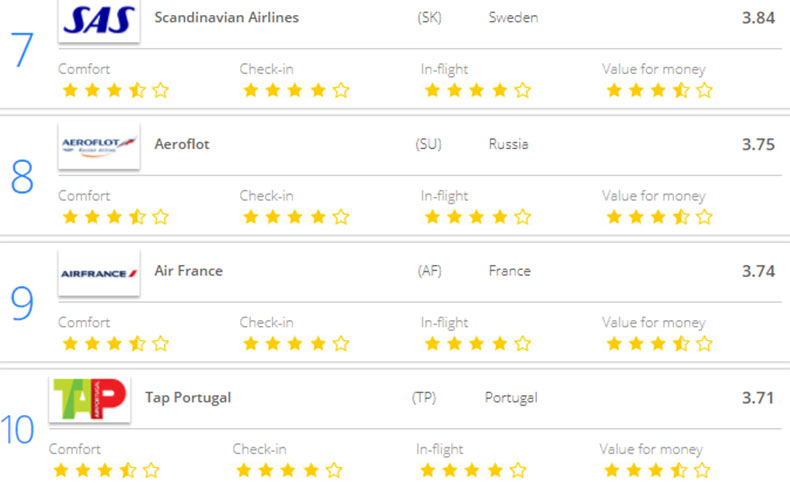
Task: Select the Air France airline name
Action: [x=188, y=271]
